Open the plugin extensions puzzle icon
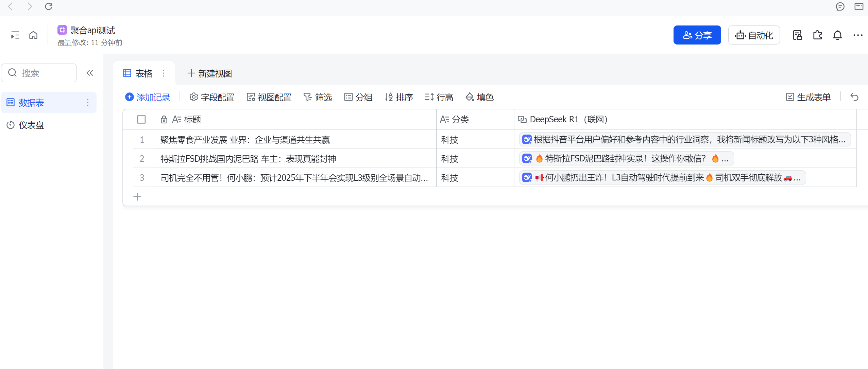This screenshot has height=369, width=868. pyautogui.click(x=817, y=35)
